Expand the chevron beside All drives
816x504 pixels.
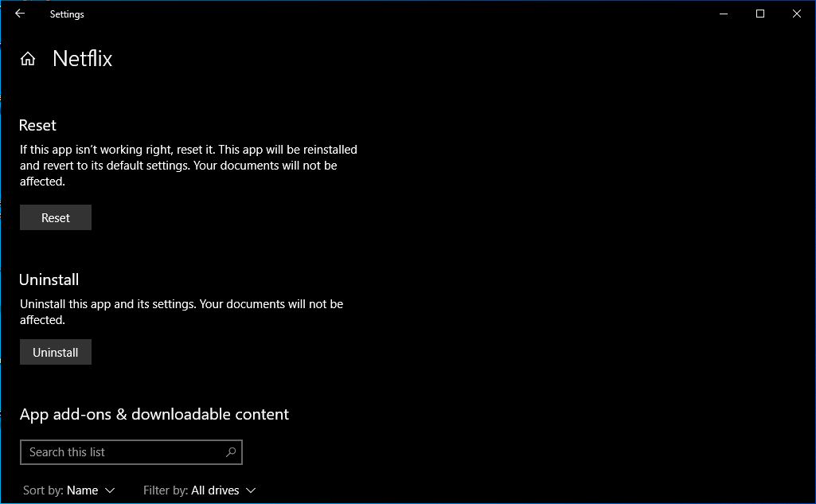point(251,490)
